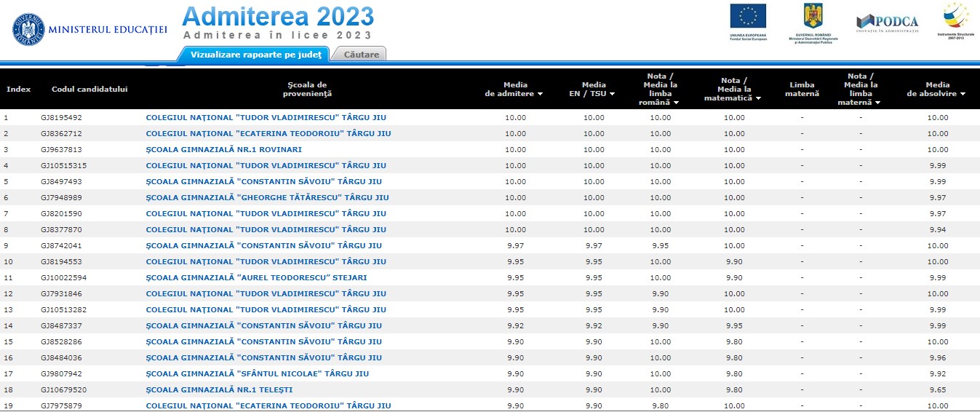The width and height of the screenshot is (980, 412).
Task: Click the PODCA logo
Action: tap(887, 22)
